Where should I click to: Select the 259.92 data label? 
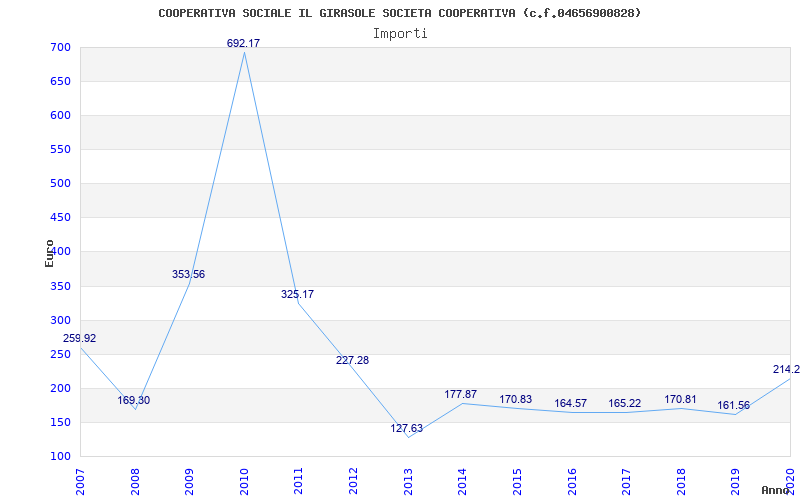pos(80,338)
